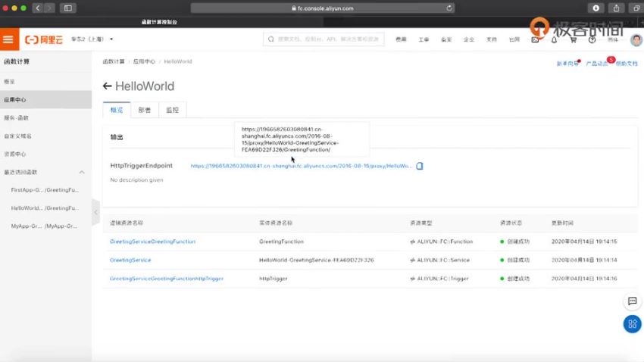Click resource type 'ALIYUN::FC::Service'
The image size is (644, 362).
click(x=443, y=261)
